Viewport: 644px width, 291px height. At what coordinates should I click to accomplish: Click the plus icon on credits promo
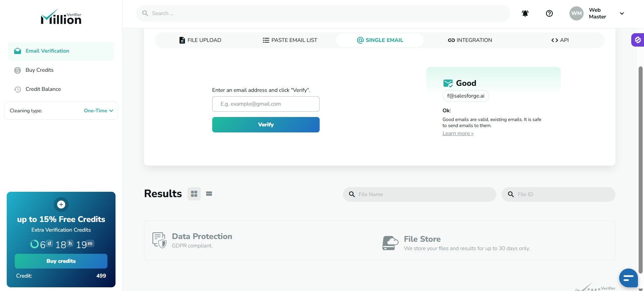point(61,205)
